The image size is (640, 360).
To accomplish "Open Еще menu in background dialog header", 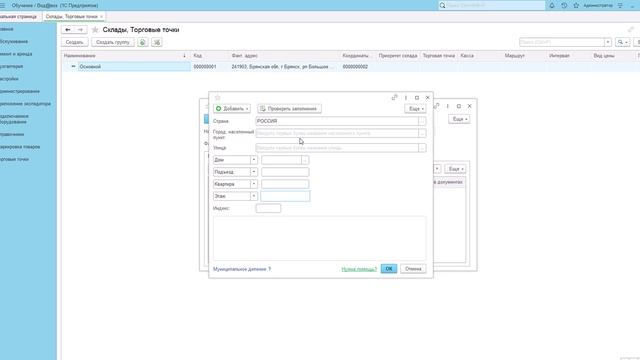I will pyautogui.click(x=459, y=119).
